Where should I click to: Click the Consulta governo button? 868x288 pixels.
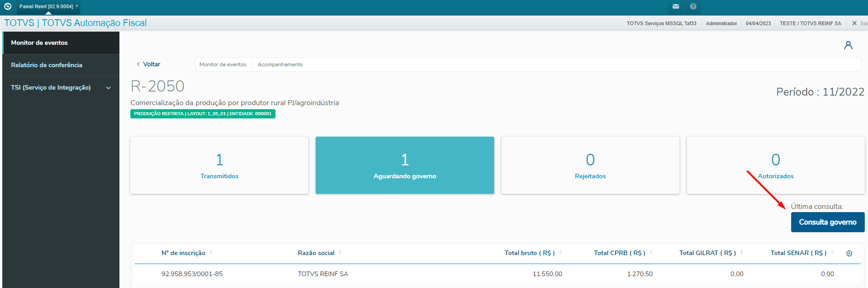pos(828,222)
